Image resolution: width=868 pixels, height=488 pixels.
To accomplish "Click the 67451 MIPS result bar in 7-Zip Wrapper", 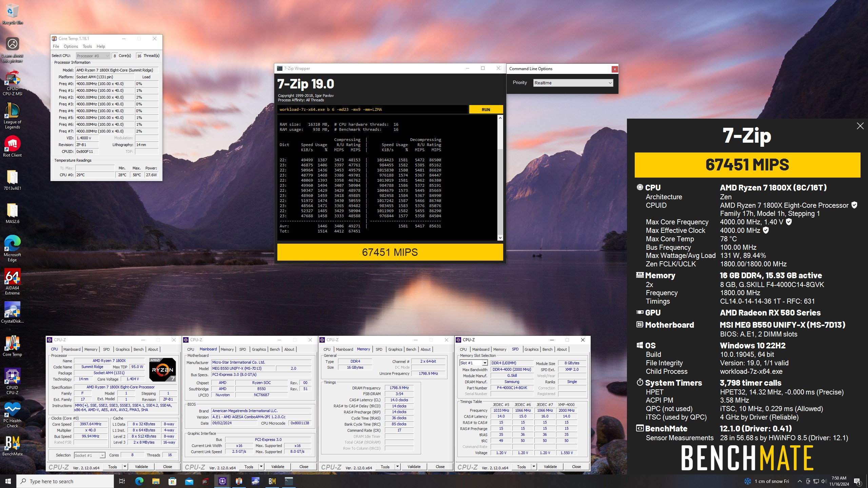I will tap(390, 252).
